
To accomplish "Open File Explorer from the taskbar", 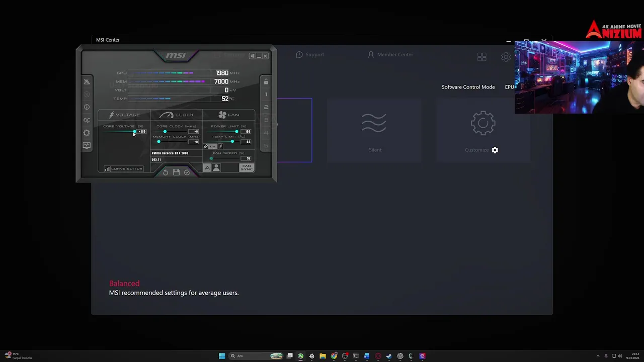I will tap(323, 356).
